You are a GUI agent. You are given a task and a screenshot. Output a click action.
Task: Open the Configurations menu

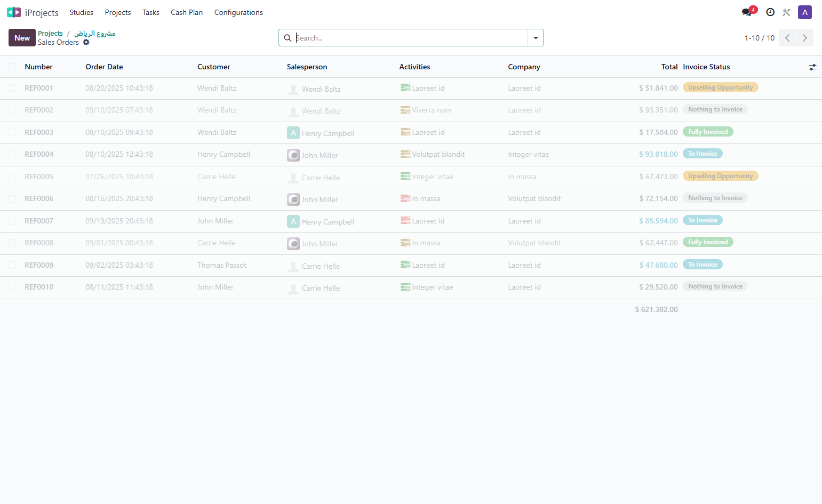(x=238, y=12)
